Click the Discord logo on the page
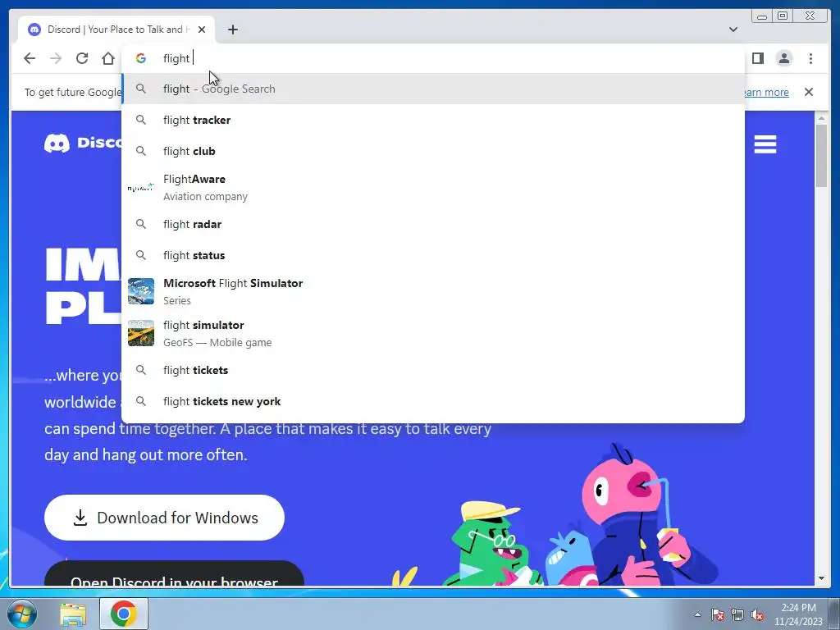Image resolution: width=840 pixels, height=630 pixels. coord(83,143)
